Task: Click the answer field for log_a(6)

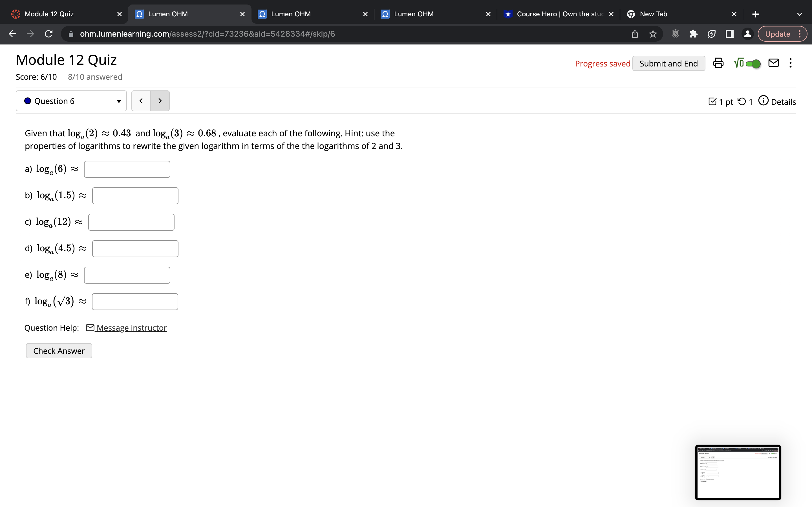Action: pos(127,169)
